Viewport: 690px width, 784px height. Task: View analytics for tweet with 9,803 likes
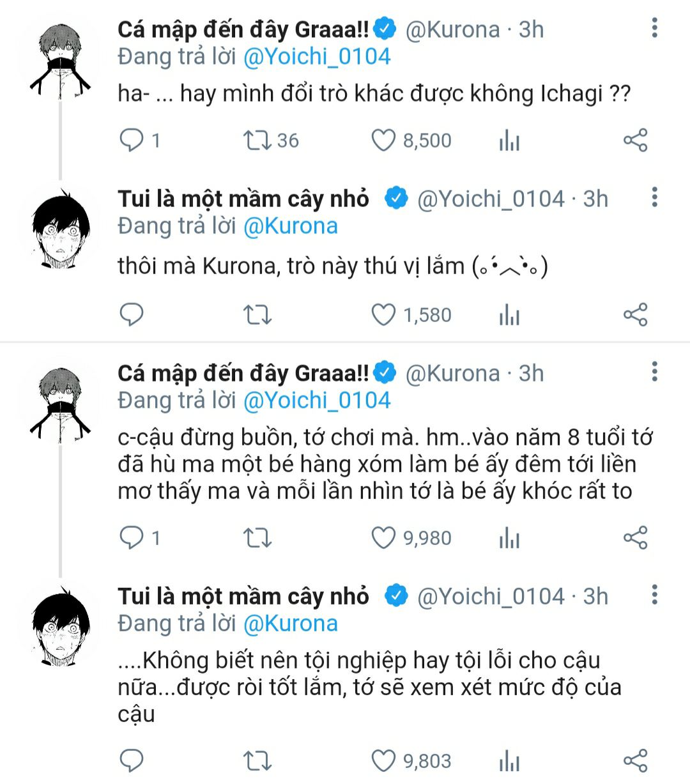coord(509,760)
